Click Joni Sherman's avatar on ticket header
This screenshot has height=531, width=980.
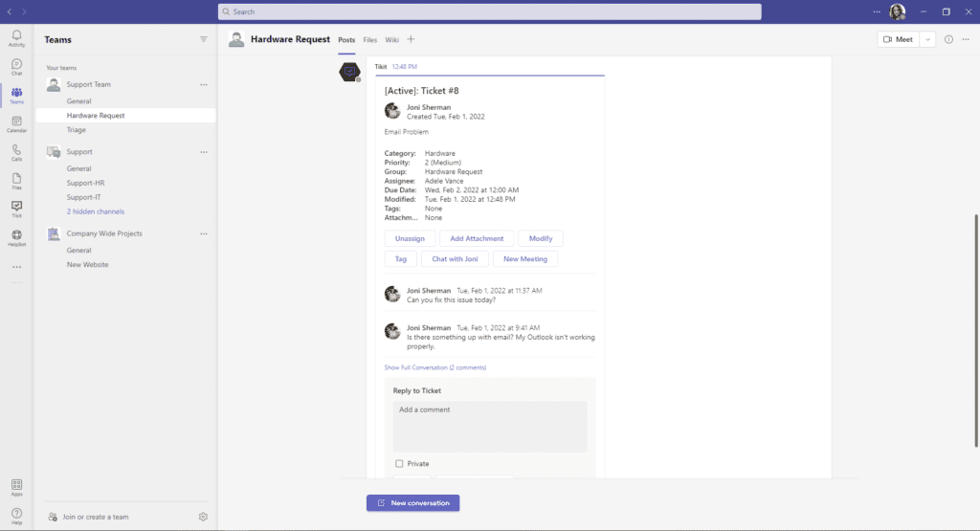392,111
